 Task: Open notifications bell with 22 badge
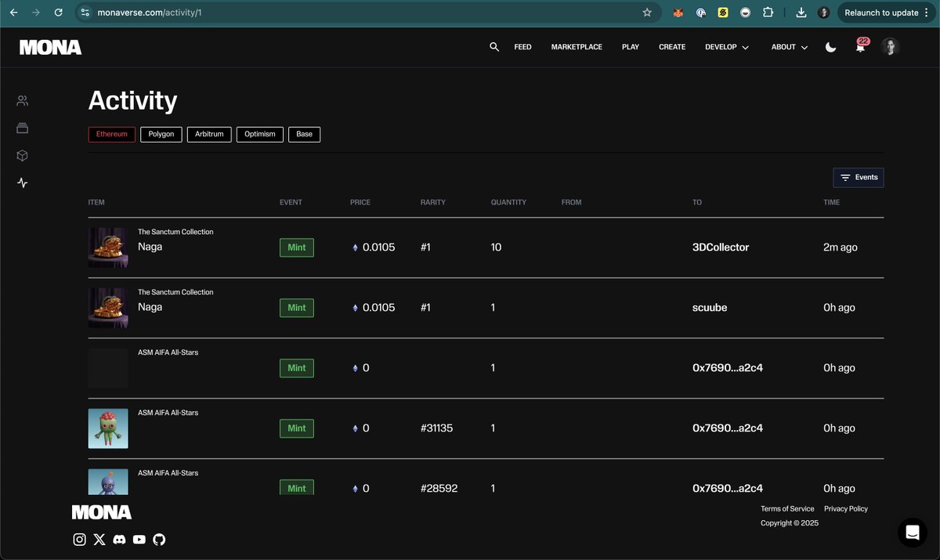tap(860, 46)
